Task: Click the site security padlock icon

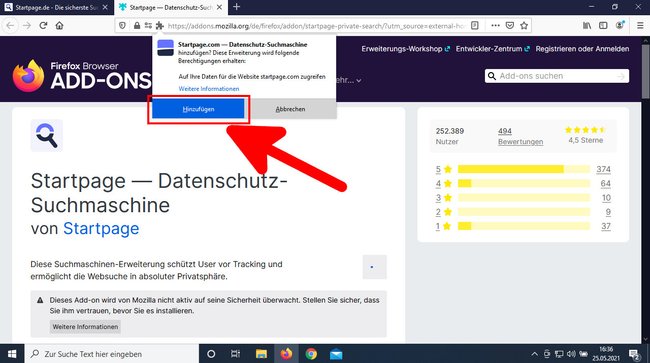Action: point(137,26)
